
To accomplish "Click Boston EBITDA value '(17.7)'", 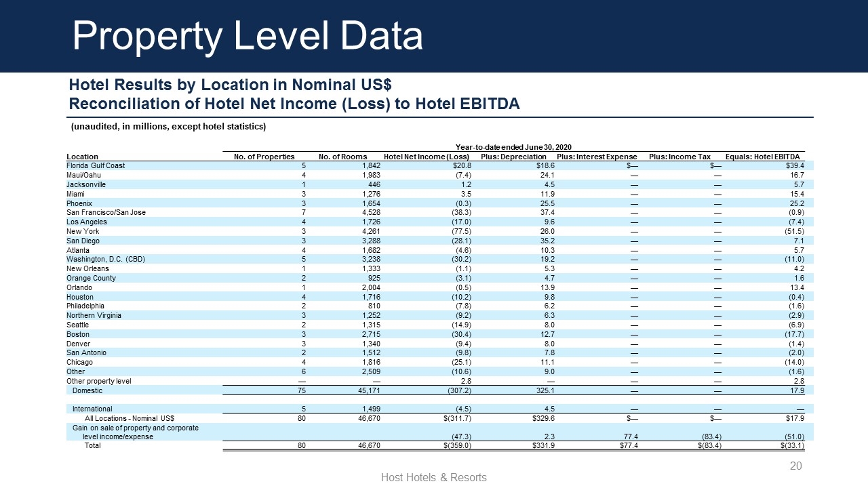I will 794,334.
